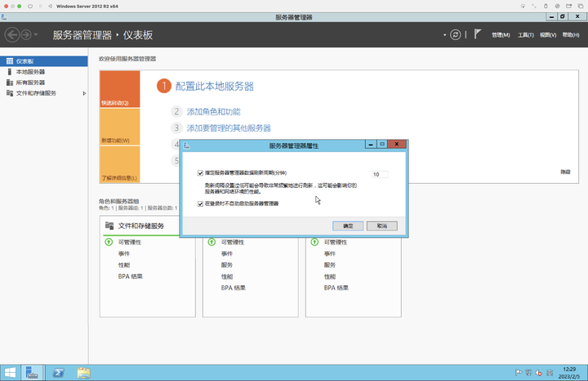Open the Windows Start button
Screen dimensions: 588x381
(x=10, y=373)
